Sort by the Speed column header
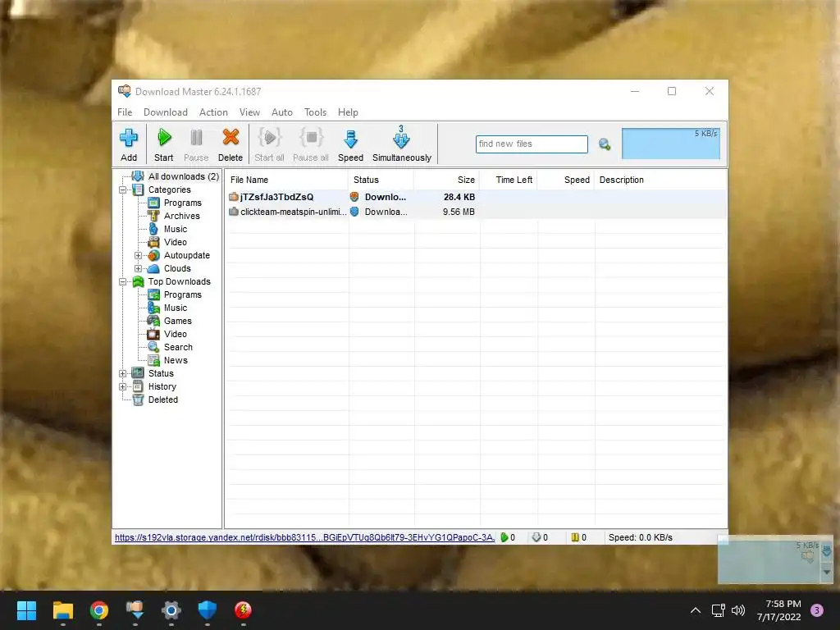Screen dimensions: 840x630 click(x=566, y=180)
